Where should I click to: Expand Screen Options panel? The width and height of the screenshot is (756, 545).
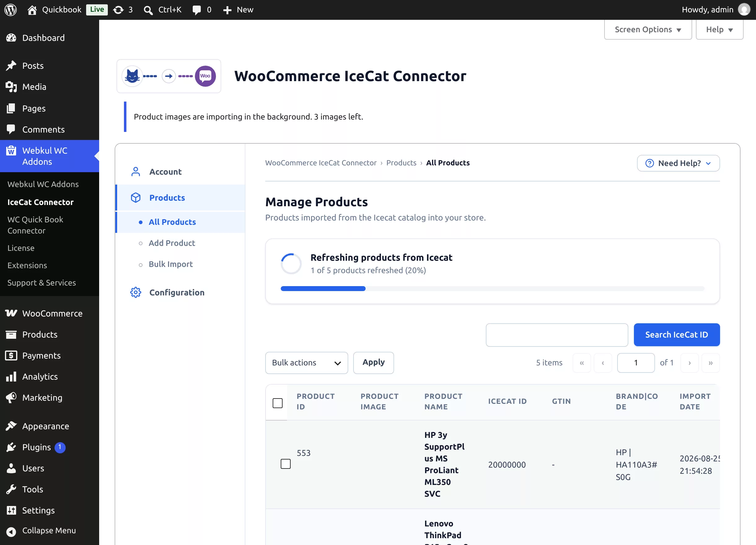pos(648,29)
